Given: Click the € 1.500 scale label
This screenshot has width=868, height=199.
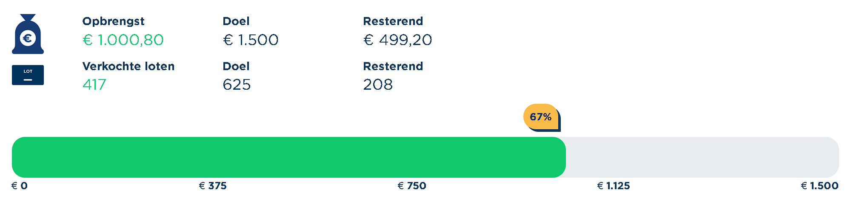Looking at the screenshot, I should click(x=819, y=186).
